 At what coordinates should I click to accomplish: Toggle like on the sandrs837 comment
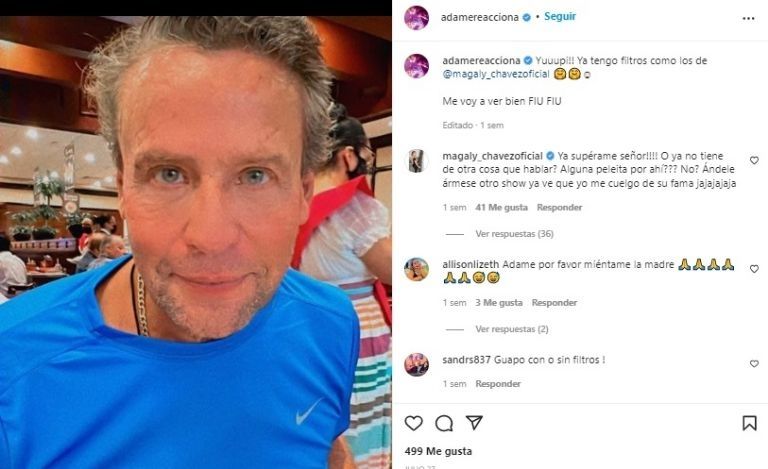754,364
